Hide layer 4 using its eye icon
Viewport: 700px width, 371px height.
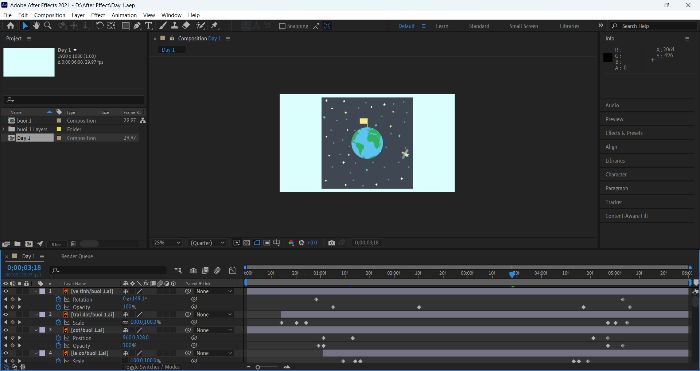click(x=6, y=353)
